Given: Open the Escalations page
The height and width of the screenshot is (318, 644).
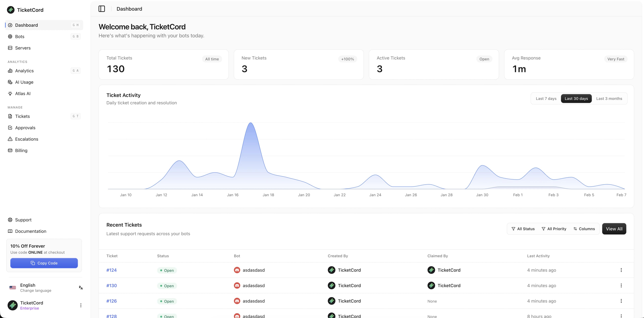Looking at the screenshot, I should [x=26, y=139].
